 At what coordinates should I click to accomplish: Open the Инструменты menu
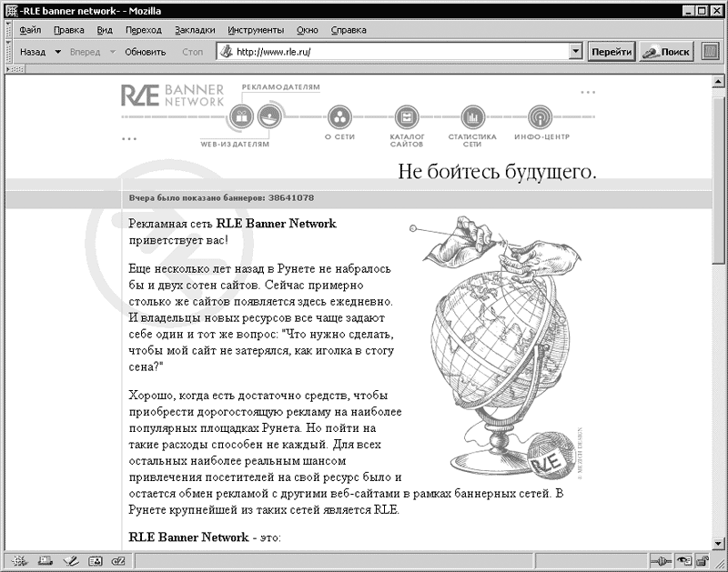[x=256, y=30]
